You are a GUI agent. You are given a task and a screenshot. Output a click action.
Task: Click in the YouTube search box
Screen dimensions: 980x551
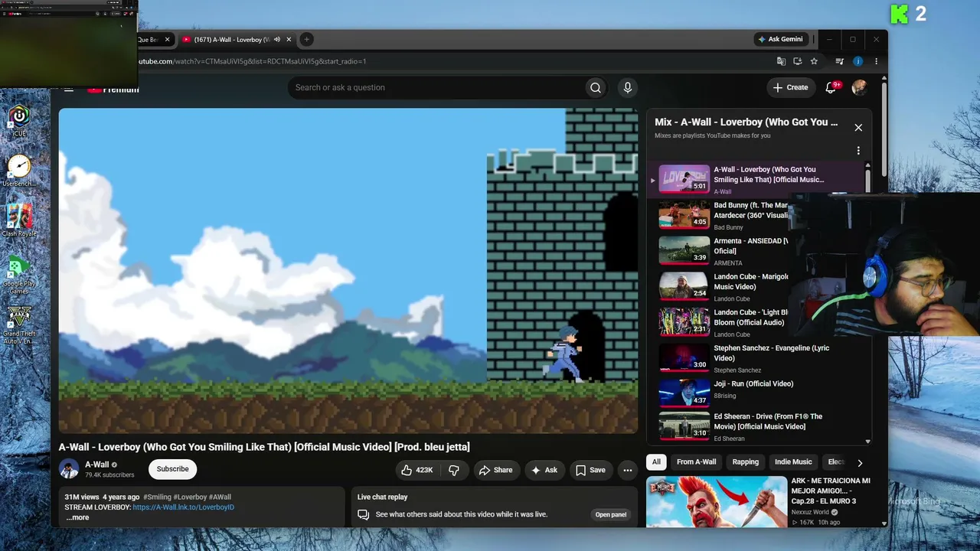point(436,88)
